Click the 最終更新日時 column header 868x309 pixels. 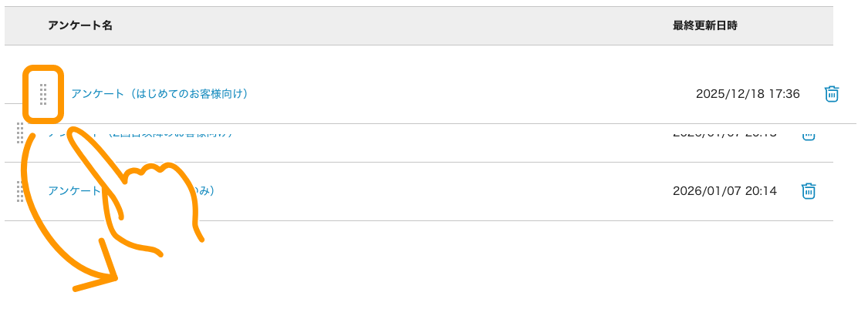(x=704, y=26)
